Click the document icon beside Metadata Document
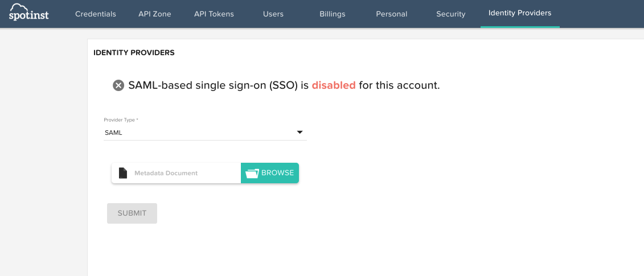This screenshot has height=276, width=644. tap(122, 173)
